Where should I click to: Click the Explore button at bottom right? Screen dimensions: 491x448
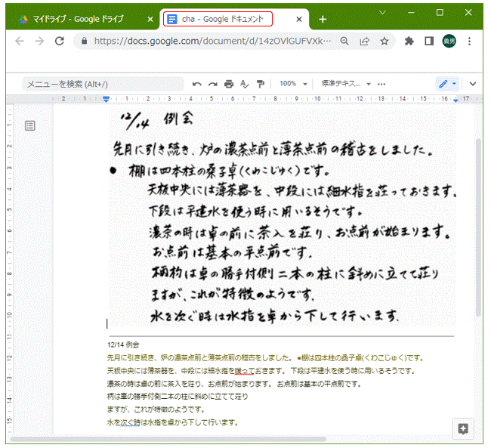pos(463,428)
